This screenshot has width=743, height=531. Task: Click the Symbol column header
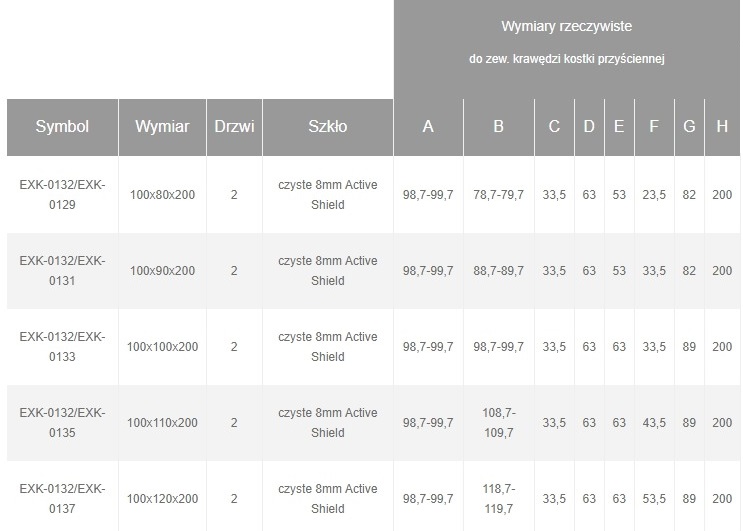62,127
